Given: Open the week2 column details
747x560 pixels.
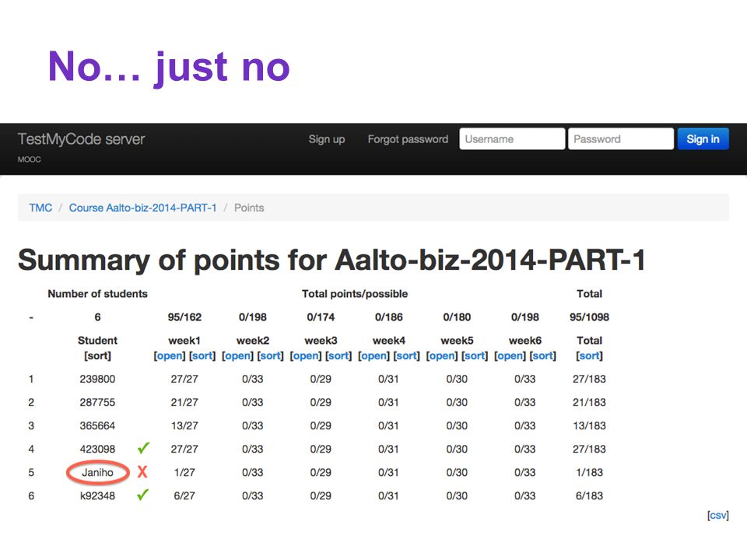Looking at the screenshot, I should tap(237, 355).
